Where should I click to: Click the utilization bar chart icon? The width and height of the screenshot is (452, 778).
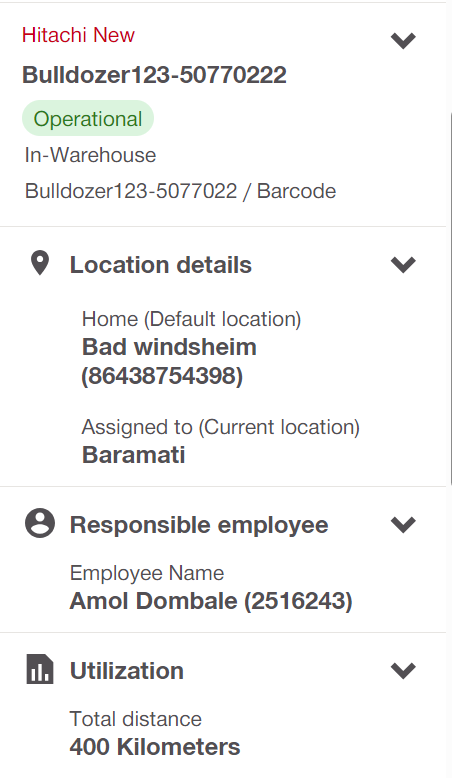(40, 669)
